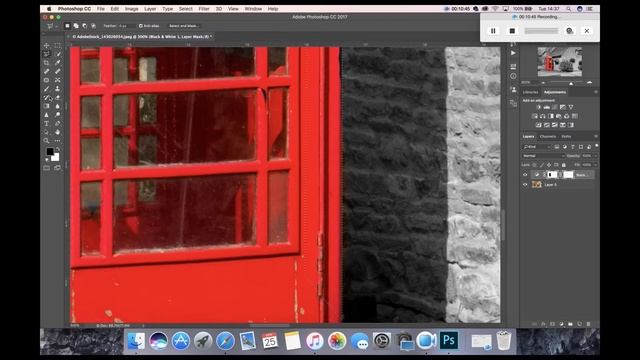The image size is (640, 360).
Task: Open the Edit Toolbar three-dots button
Action: (x=58, y=141)
